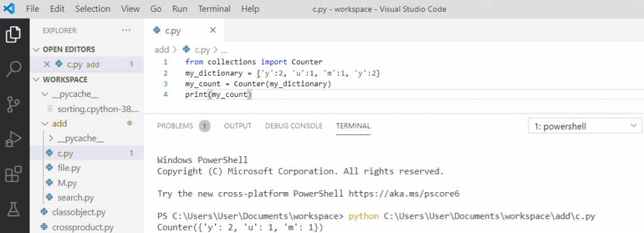
Task: Switch to the Terminal panel tab
Action: [x=353, y=126]
